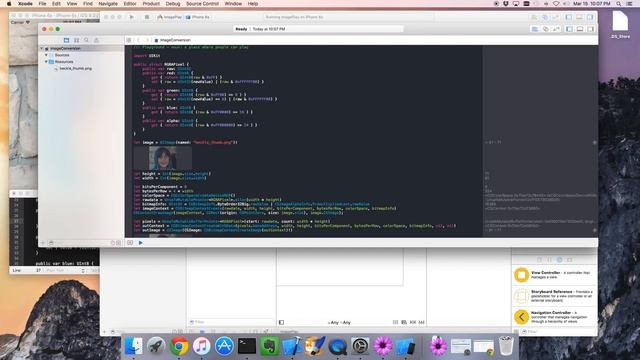The width and height of the screenshot is (640, 360).
Task: Open System Preferences from the Dock
Action: 360,346
